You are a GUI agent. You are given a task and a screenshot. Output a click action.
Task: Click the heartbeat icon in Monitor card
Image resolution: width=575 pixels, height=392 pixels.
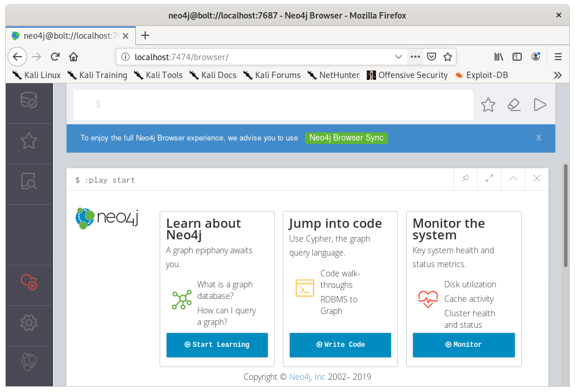pyautogui.click(x=428, y=299)
